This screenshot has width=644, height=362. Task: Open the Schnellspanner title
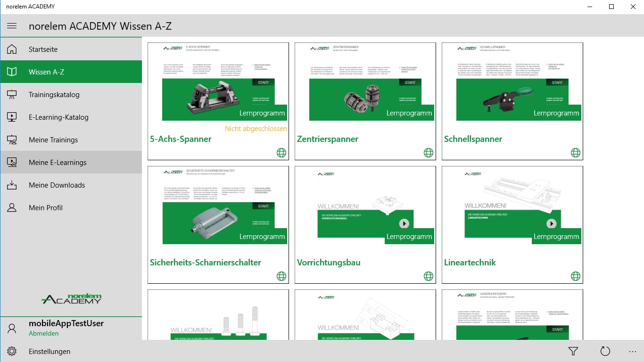(x=473, y=139)
